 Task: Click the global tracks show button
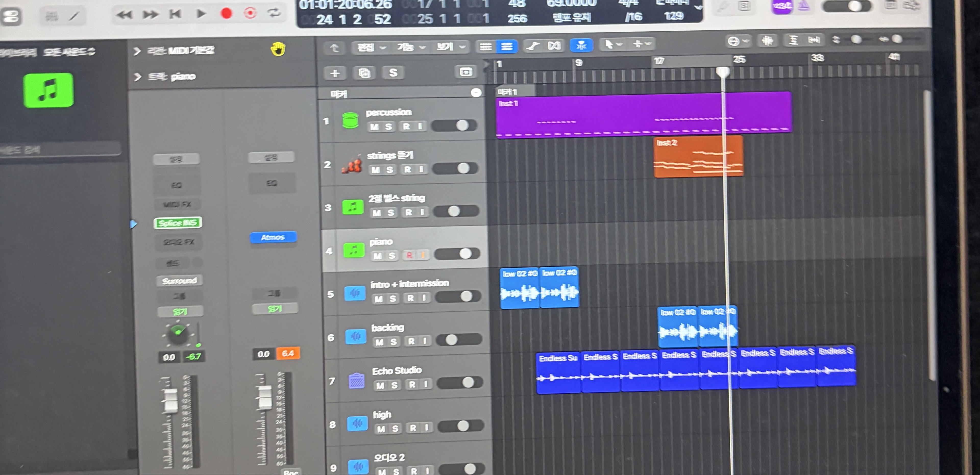pyautogui.click(x=466, y=71)
